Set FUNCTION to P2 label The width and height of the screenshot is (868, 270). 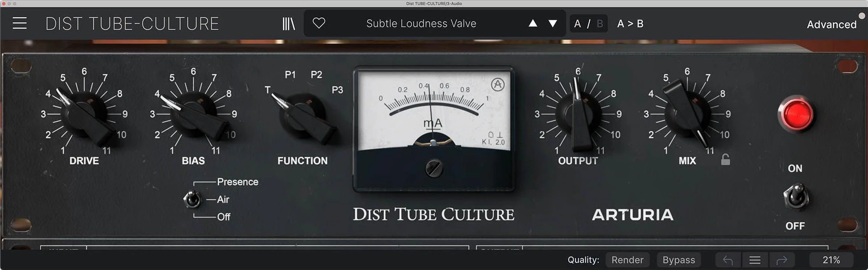point(316,74)
